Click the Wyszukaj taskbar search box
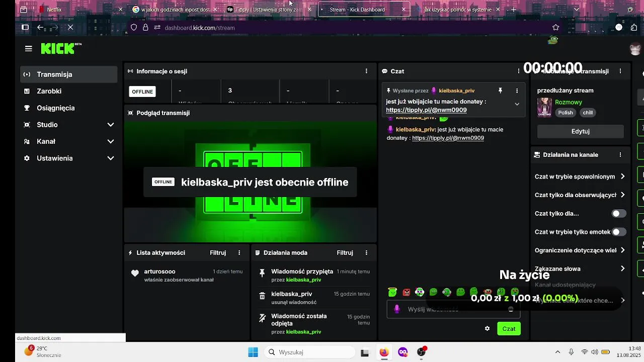The image size is (644, 362). pyautogui.click(x=308, y=352)
